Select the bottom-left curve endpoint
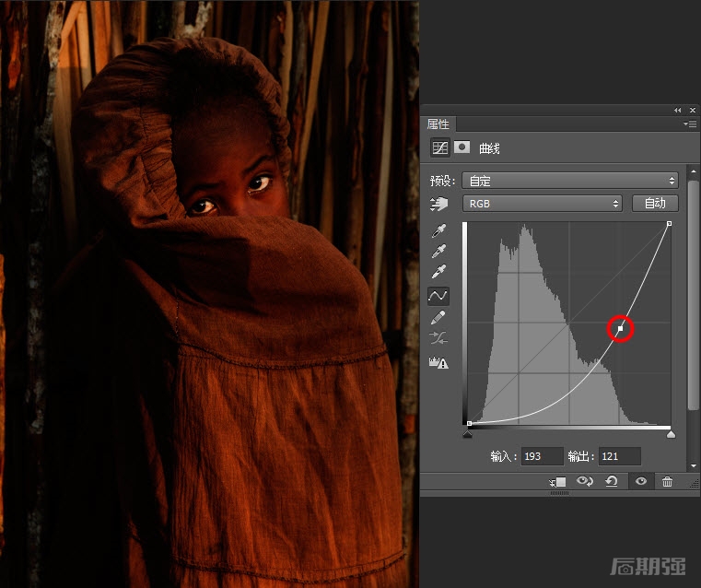 469,423
